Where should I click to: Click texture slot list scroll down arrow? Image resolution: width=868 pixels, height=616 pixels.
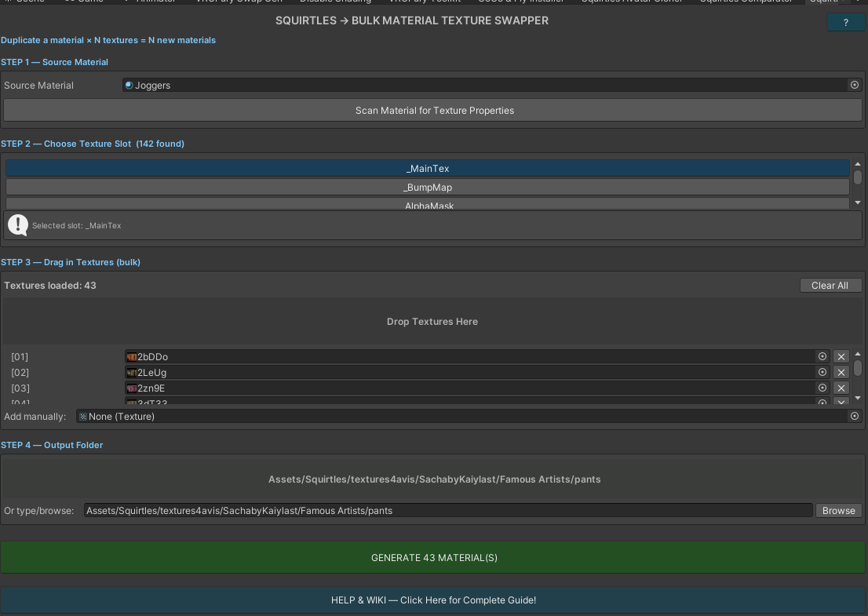(x=858, y=202)
